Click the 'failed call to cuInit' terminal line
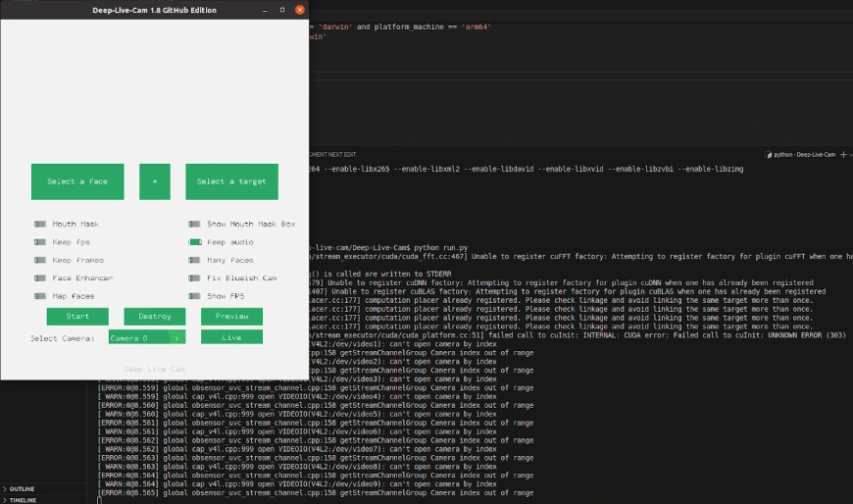Image resolution: width=853 pixels, height=504 pixels. click(x=577, y=335)
